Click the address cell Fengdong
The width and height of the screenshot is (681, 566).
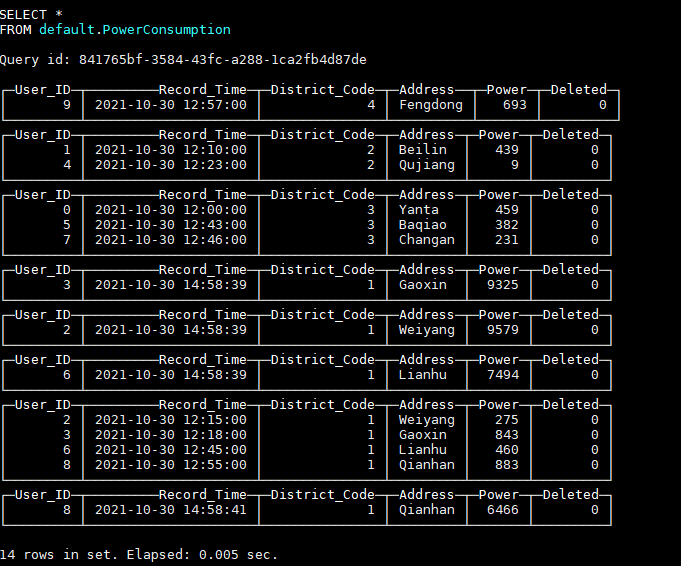(x=431, y=105)
